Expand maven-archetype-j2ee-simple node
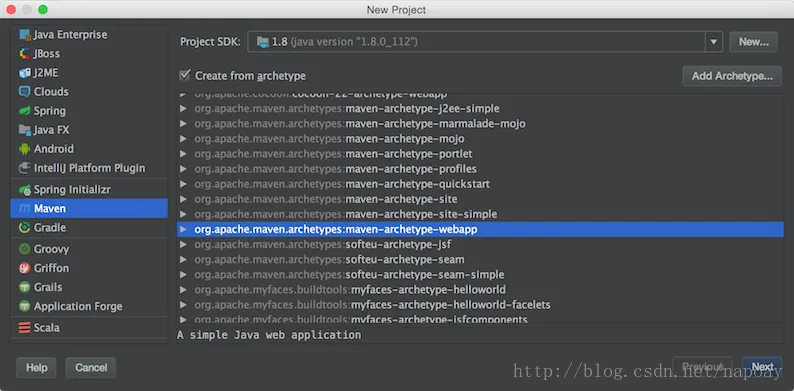 (x=183, y=109)
